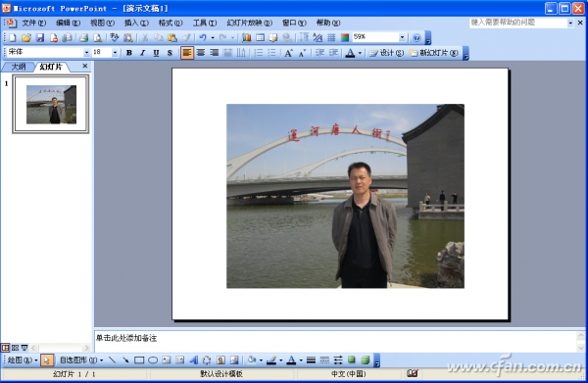The image size is (588, 383).
Task: Expand line color options arrow
Action: 280,360
